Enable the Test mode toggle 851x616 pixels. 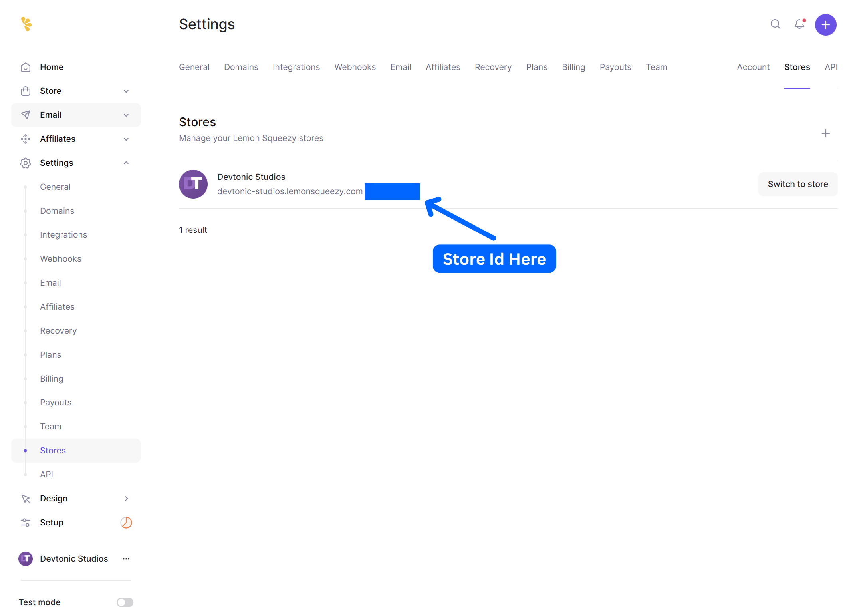coord(125,602)
